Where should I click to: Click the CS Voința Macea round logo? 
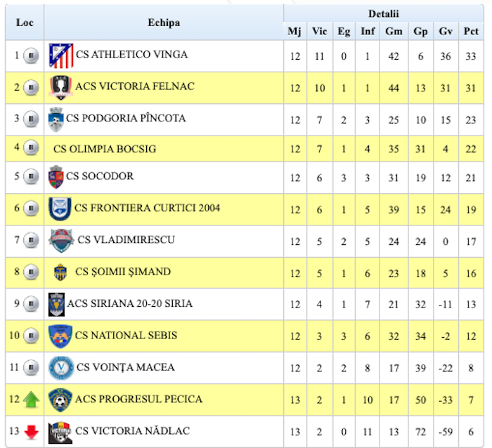[61, 367]
